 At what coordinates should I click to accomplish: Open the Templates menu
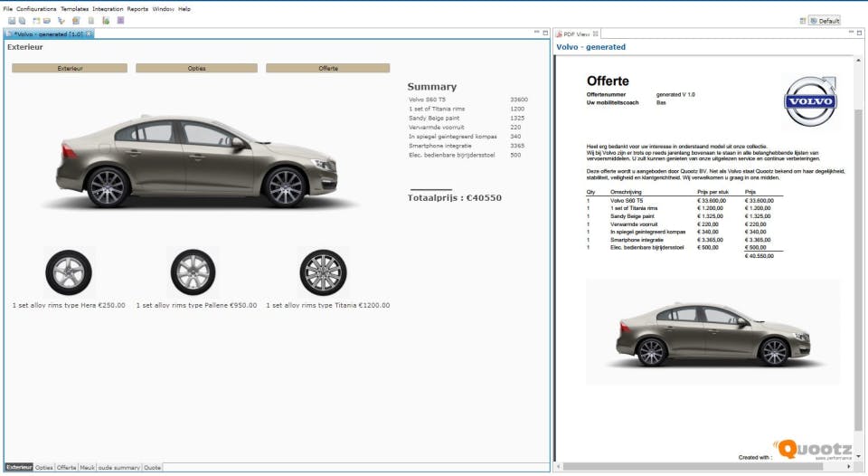click(74, 8)
